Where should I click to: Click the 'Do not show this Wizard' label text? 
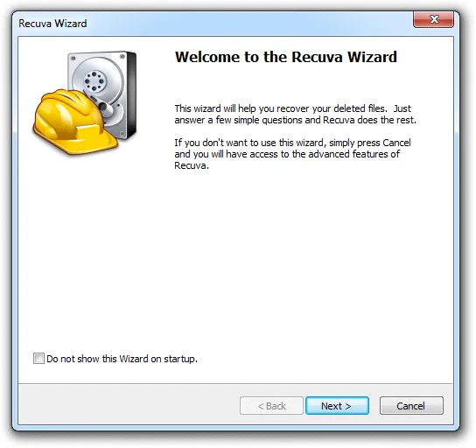122,359
